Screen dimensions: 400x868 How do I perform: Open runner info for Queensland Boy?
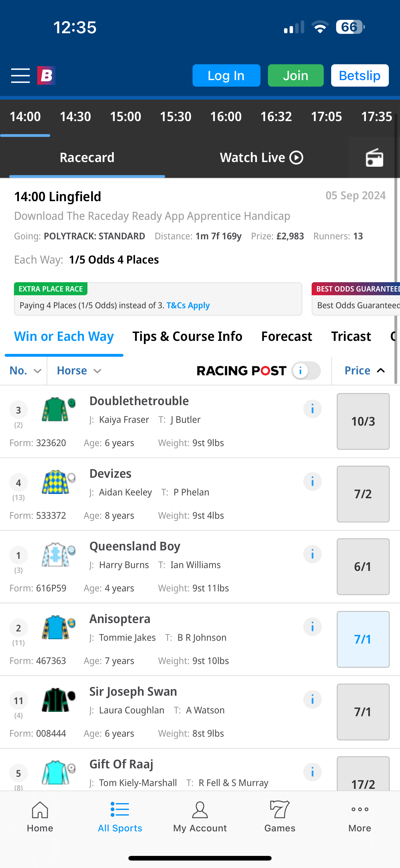[x=313, y=554]
